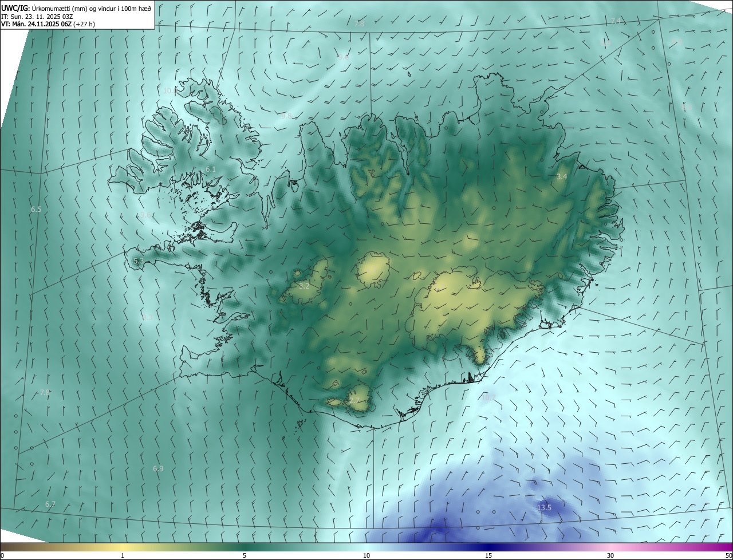Screen dimensions: 733x560
Task: Click the 13.5 value in the dark blue area
Action: [544, 508]
